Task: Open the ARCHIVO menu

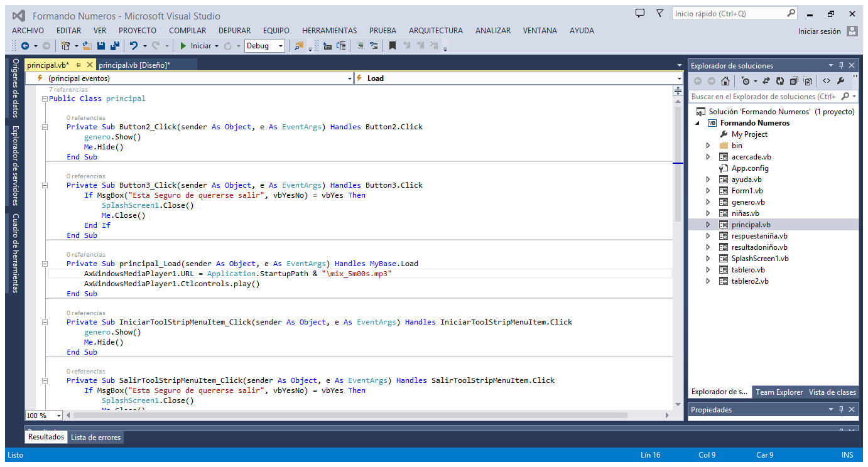Action: 28,30
